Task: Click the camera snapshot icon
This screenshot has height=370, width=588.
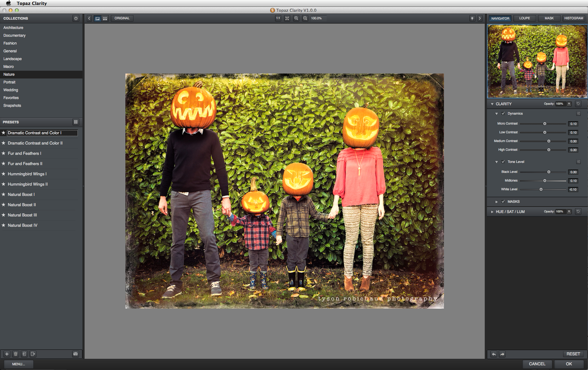Action: point(75,354)
